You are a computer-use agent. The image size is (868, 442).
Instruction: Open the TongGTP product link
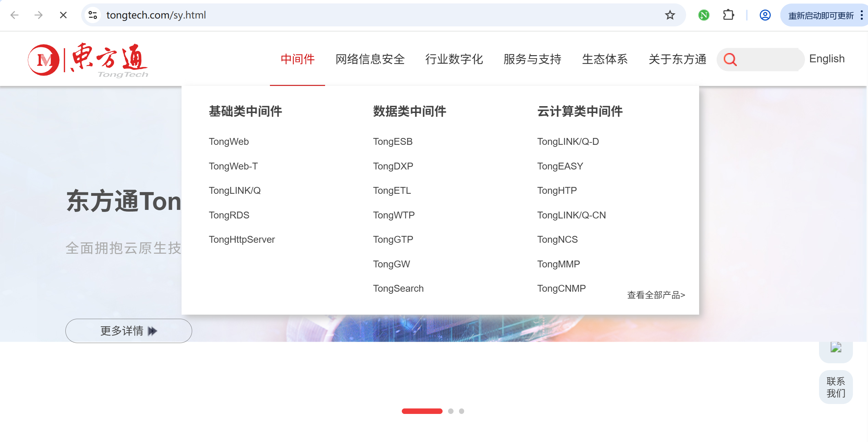(x=393, y=239)
